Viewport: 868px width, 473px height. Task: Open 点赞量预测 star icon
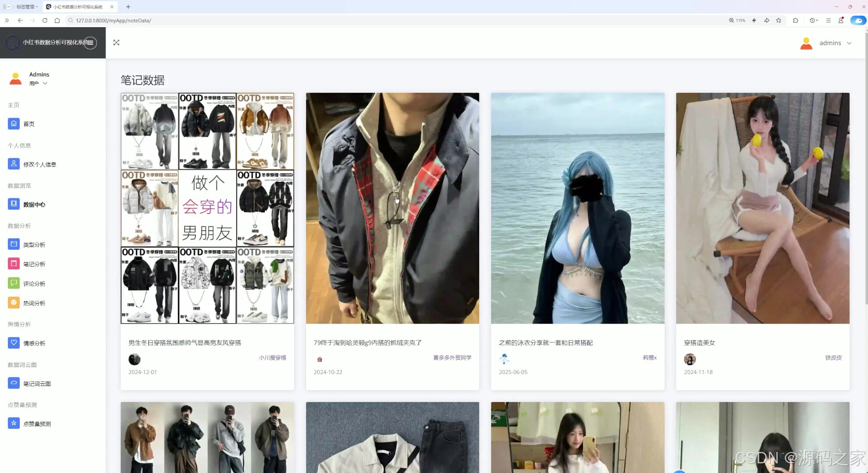(x=14, y=424)
